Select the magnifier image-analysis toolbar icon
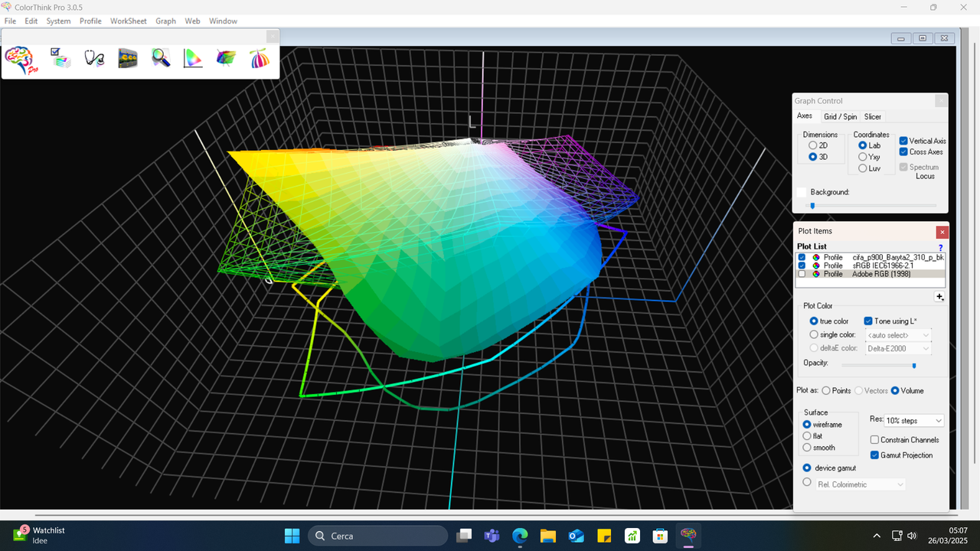The height and width of the screenshot is (551, 980). (x=161, y=58)
